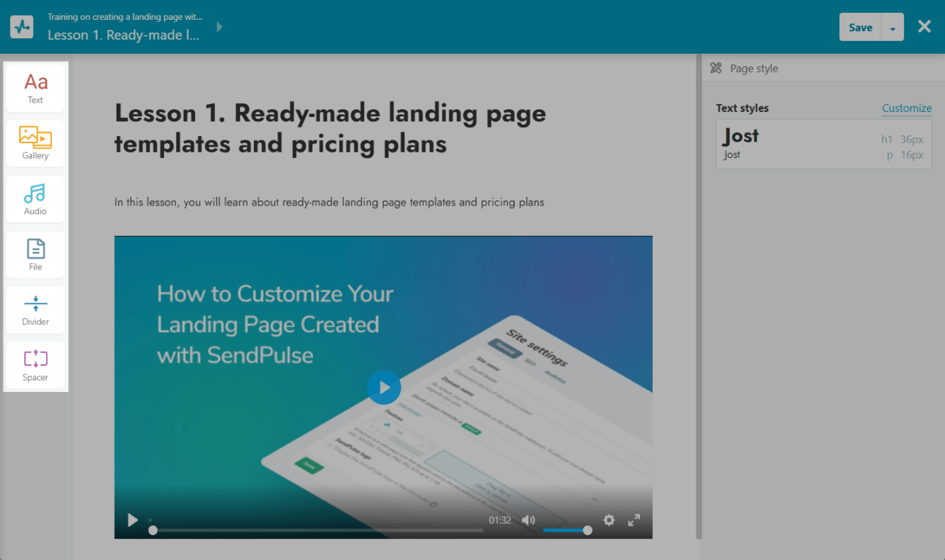
Task: Click the SendPulse pulse logo icon
Action: coord(21,27)
